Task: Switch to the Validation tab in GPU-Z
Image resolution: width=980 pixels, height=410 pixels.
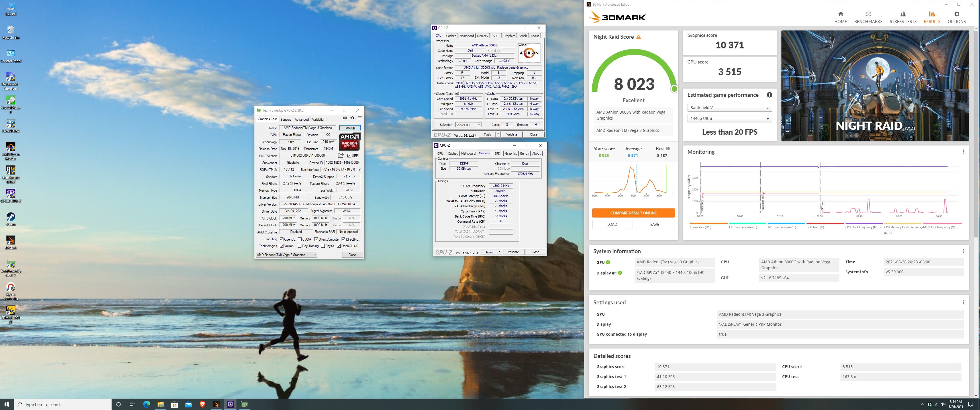Action: 319,119
